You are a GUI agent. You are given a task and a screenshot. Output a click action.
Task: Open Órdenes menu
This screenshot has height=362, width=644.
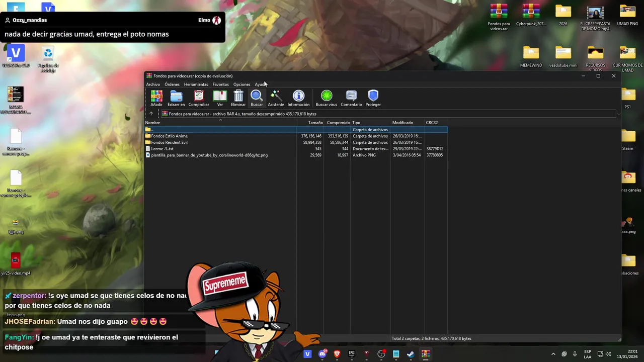[172, 84]
